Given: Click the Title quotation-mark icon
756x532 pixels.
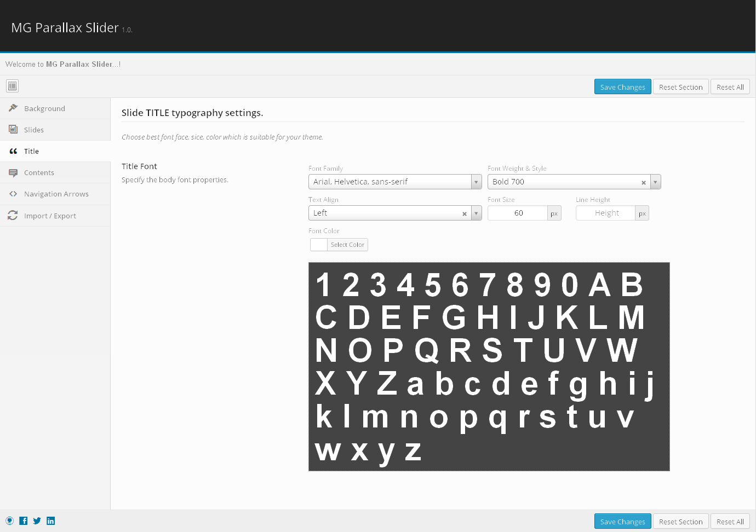Looking at the screenshot, I should pos(13,151).
